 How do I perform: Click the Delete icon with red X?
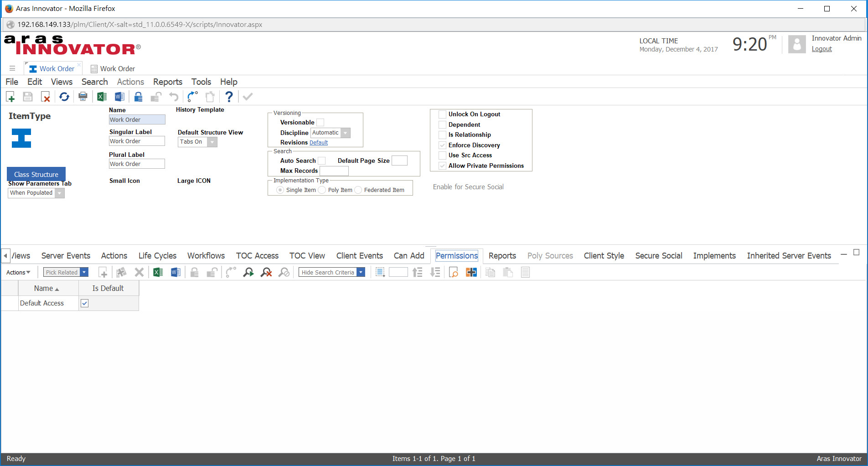46,97
